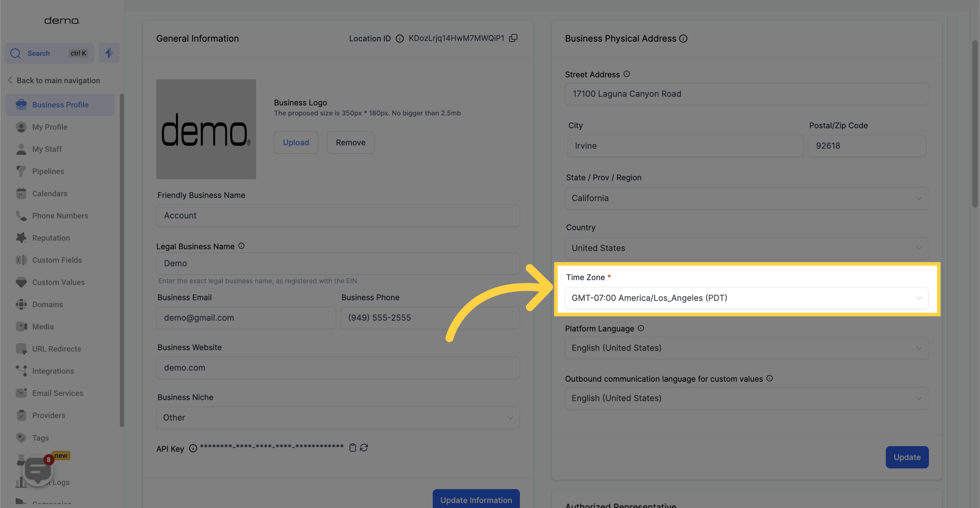The image size is (980, 508).
Task: Click the Street Address field
Action: pos(746,94)
